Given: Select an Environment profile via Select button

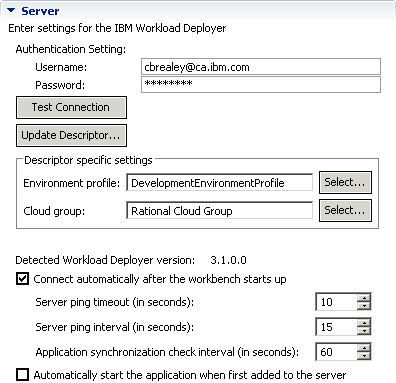Looking at the screenshot, I should point(345,182).
